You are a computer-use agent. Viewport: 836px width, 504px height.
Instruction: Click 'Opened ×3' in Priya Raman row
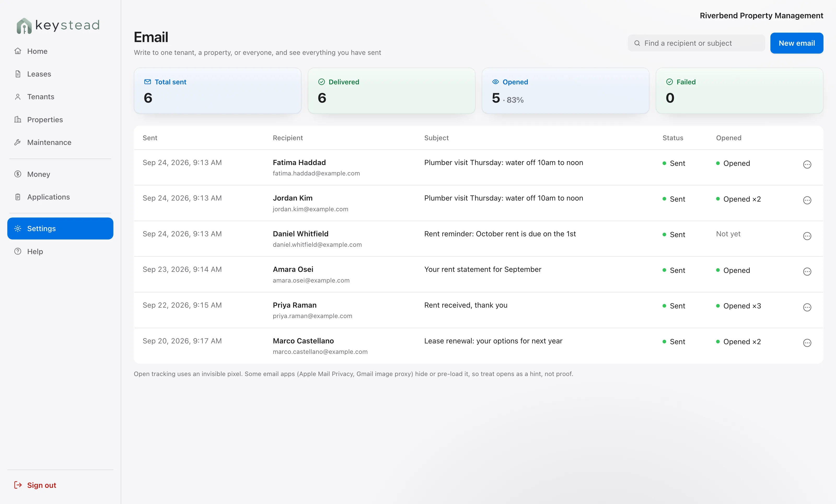(739, 306)
